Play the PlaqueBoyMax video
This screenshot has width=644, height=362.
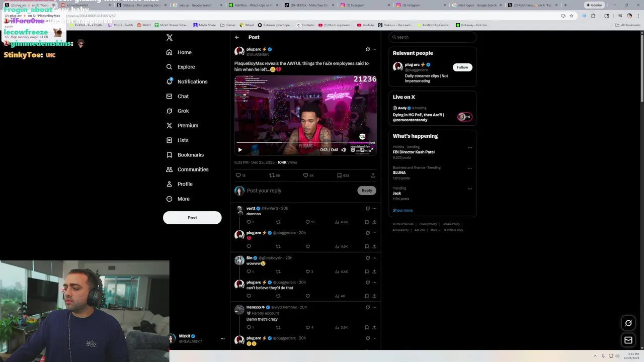pos(240,150)
